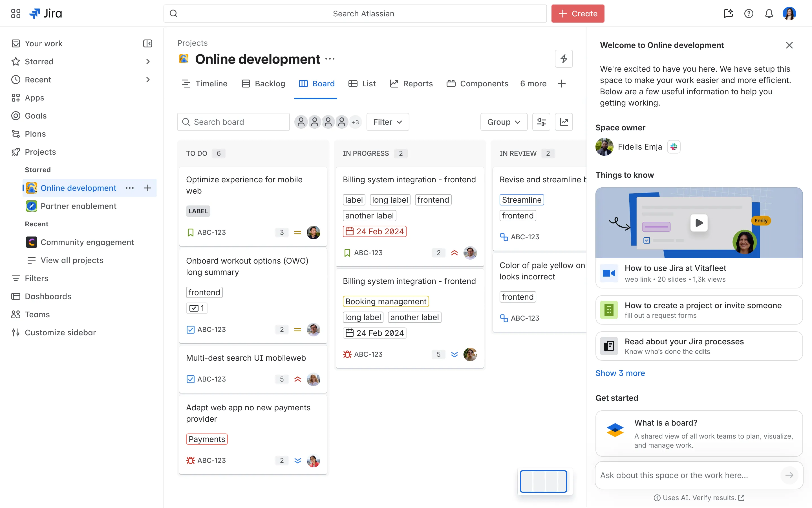The width and height of the screenshot is (812, 508).
Task: Open view settings sliders icon on board
Action: [x=541, y=122]
